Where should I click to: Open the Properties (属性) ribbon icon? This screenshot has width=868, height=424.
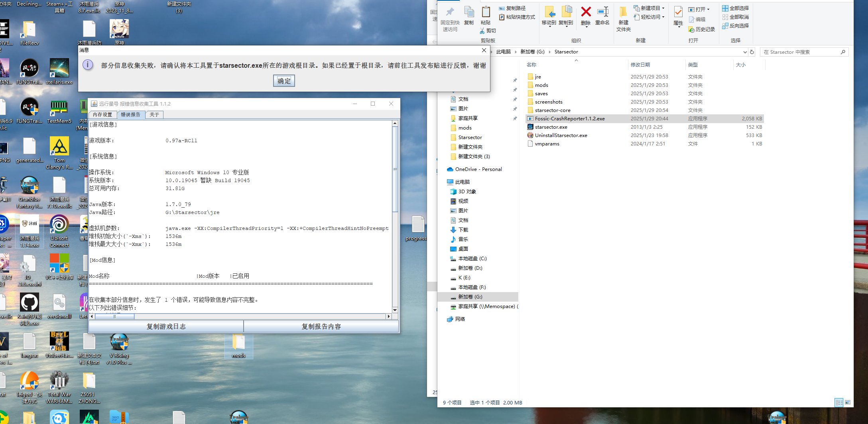click(x=678, y=13)
